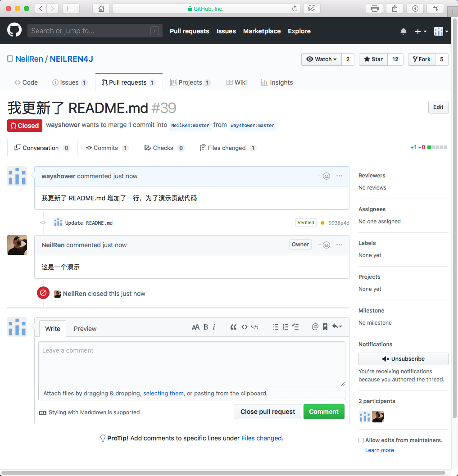Click the Verified commit badge
The width and height of the screenshot is (458, 476).
306,222
